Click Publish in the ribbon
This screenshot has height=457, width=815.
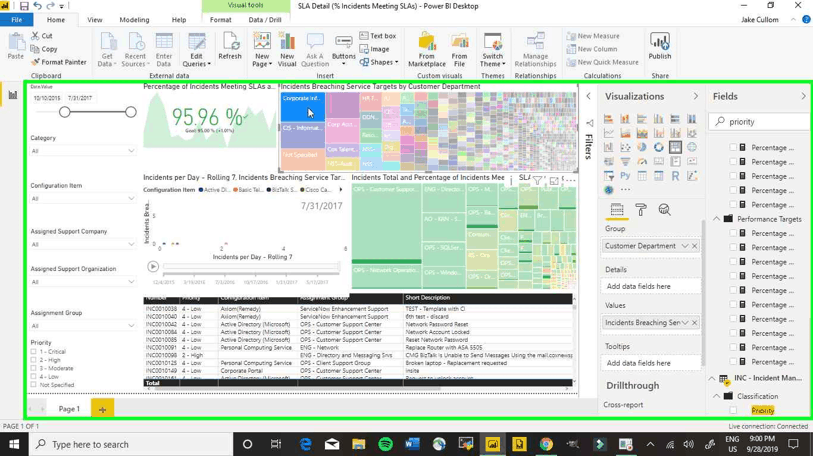click(x=660, y=47)
